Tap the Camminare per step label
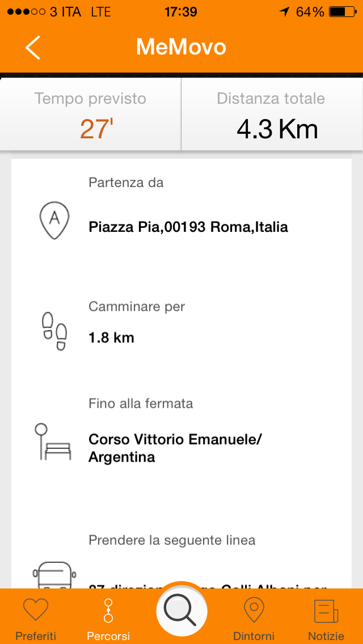363x644 pixels. click(x=137, y=307)
